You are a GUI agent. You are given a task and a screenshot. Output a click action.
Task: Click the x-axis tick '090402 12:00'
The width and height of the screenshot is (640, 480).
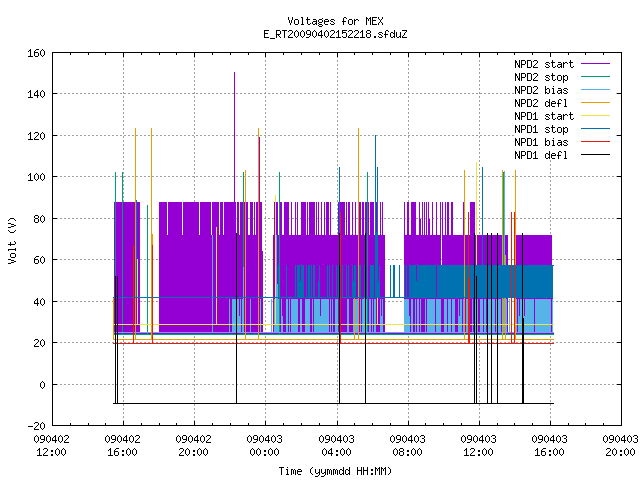[x=51, y=446]
